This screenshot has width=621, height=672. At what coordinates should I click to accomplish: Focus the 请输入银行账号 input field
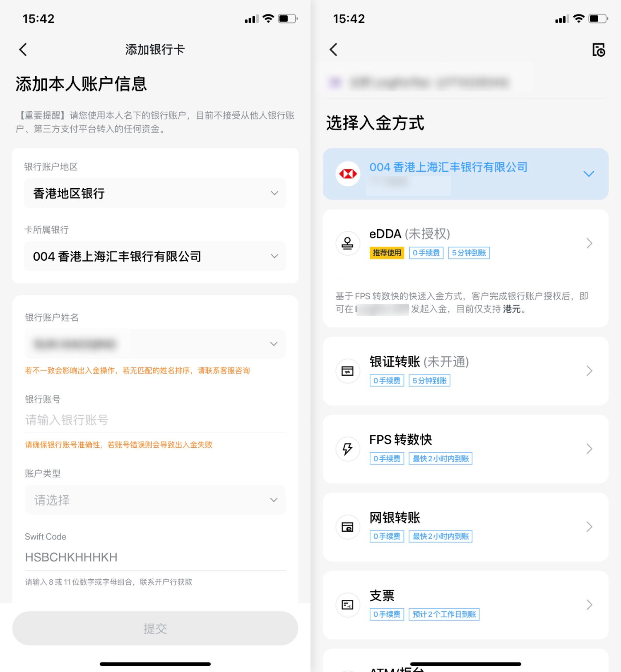click(155, 420)
